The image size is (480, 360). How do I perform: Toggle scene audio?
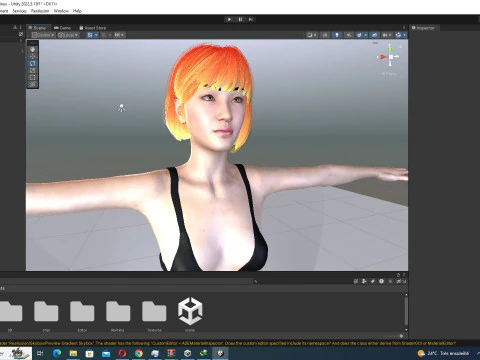pos(349,35)
